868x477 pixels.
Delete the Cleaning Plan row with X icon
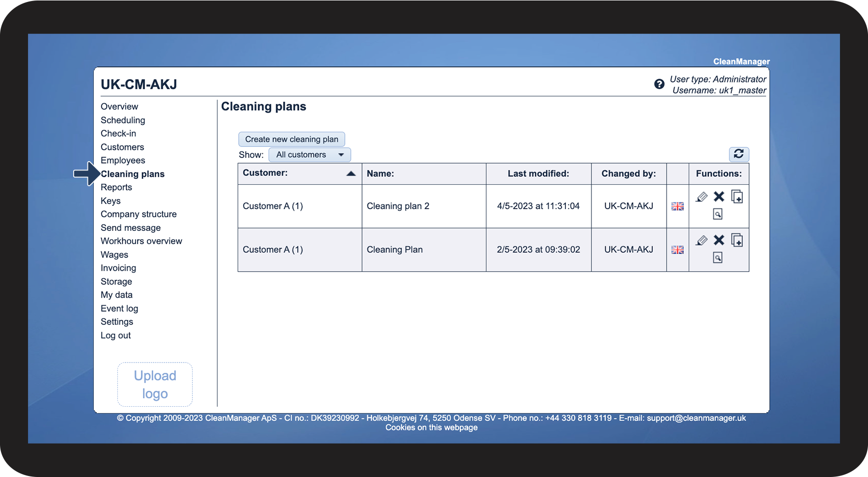point(719,240)
